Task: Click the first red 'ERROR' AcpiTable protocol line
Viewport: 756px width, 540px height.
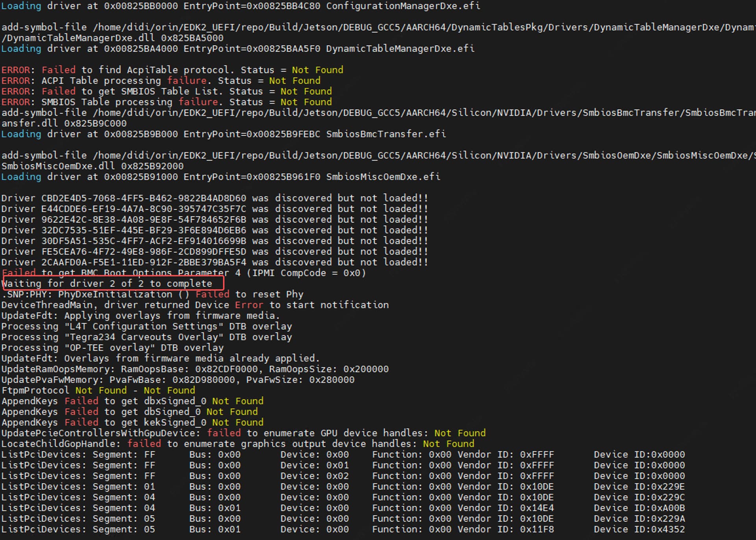Action: coord(172,70)
